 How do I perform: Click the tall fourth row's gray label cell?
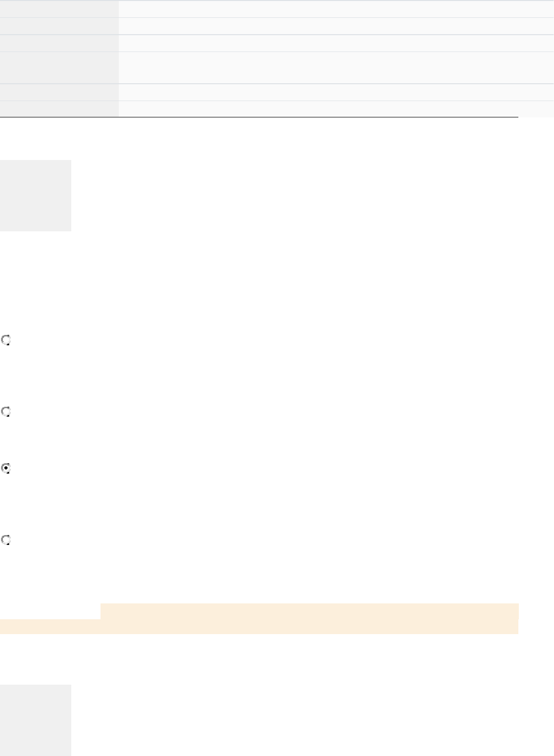(59, 68)
